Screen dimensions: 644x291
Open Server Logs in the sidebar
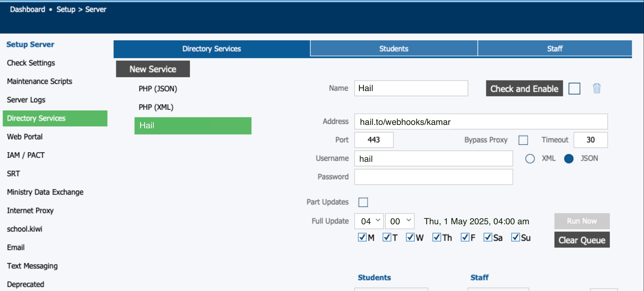(x=26, y=100)
